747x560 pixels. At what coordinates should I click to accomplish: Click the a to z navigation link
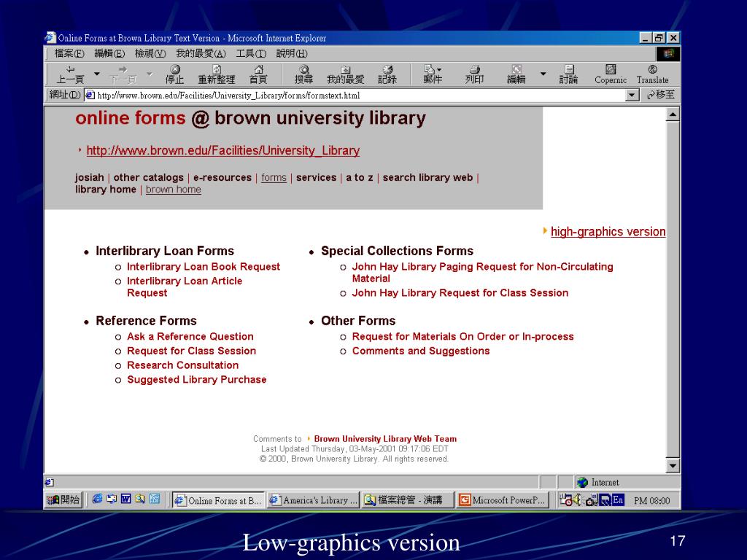click(x=359, y=178)
